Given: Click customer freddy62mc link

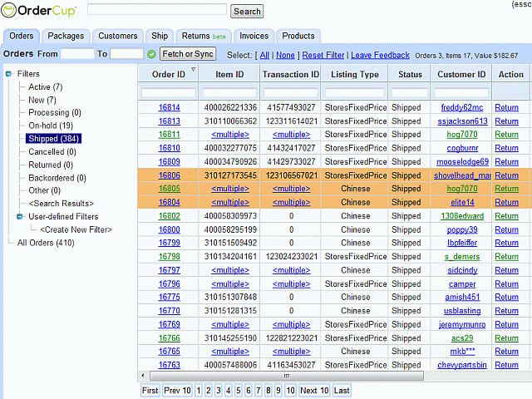Looking at the screenshot, I should (x=461, y=107).
